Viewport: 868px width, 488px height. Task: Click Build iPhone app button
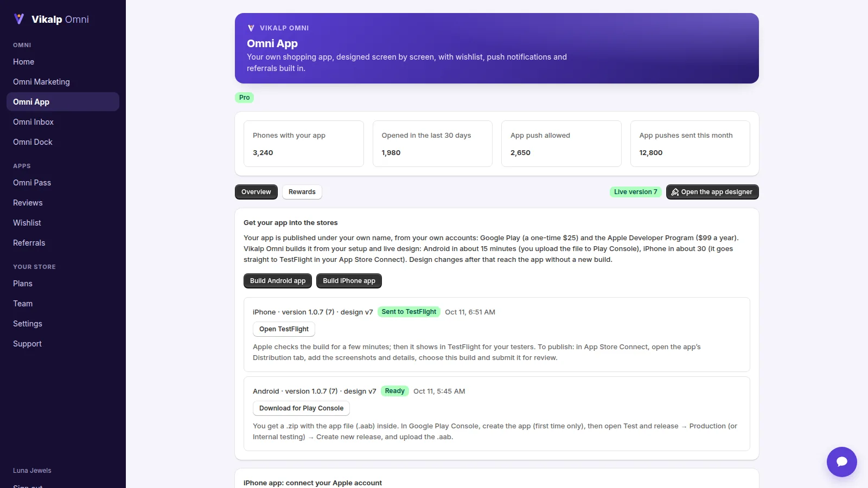tap(349, 281)
